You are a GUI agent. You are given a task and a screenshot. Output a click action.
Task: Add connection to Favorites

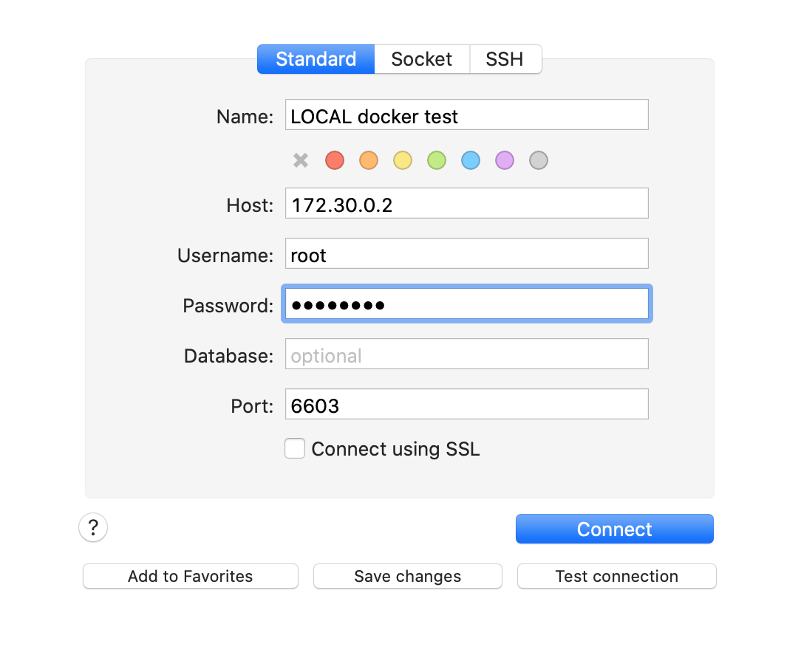click(190, 577)
